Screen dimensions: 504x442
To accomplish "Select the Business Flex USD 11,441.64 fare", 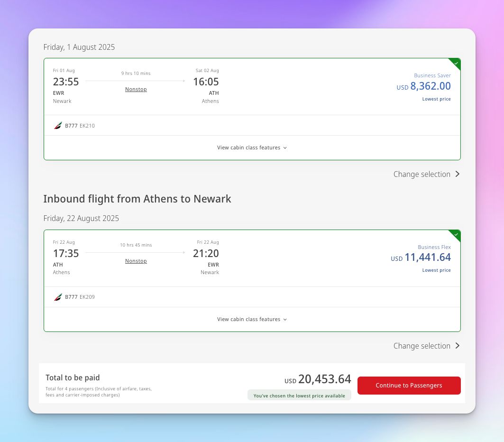I will pos(421,258).
